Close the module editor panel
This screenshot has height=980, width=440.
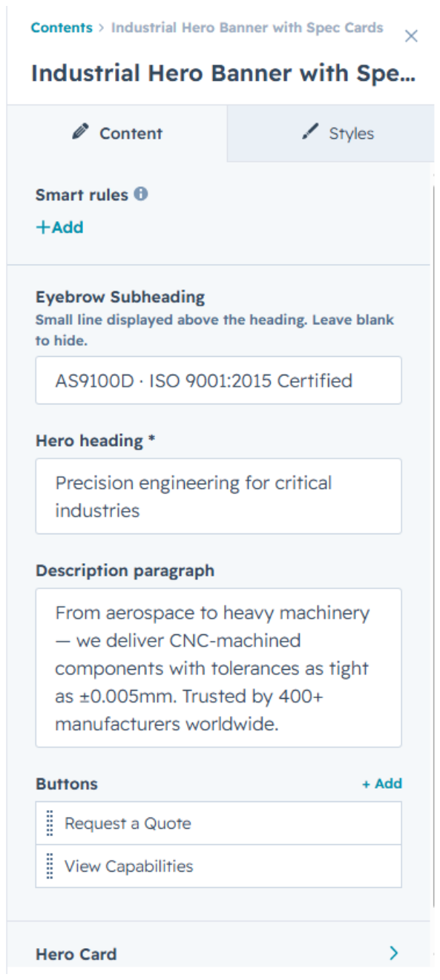coord(411,36)
